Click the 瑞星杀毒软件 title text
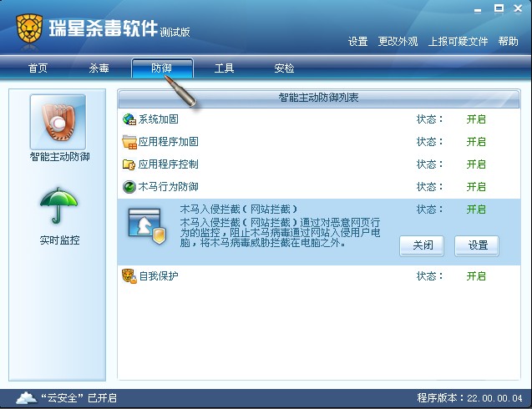The height and width of the screenshot is (409, 532). pyautogui.click(x=104, y=28)
